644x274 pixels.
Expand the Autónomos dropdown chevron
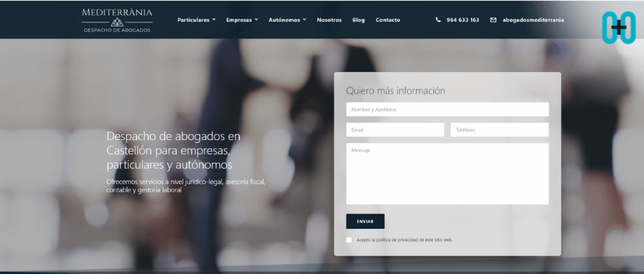click(304, 19)
